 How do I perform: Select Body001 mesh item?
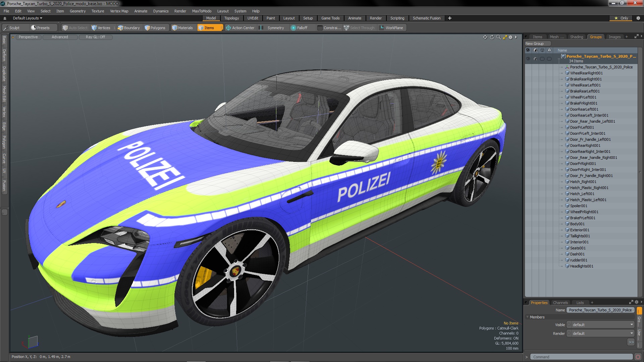577,224
